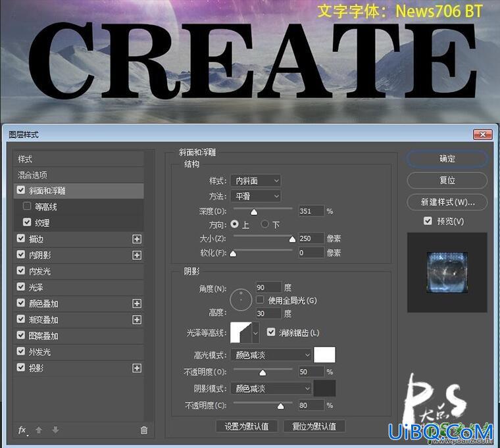This screenshot has height=448, width=500.
Task: Click the Reset (复位) button
Action: coord(447,180)
